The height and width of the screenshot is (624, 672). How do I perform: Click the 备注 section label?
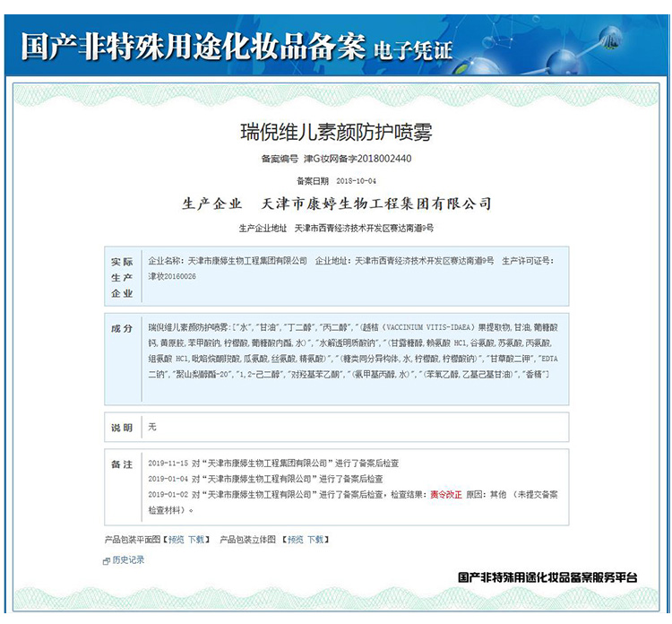tap(122, 464)
